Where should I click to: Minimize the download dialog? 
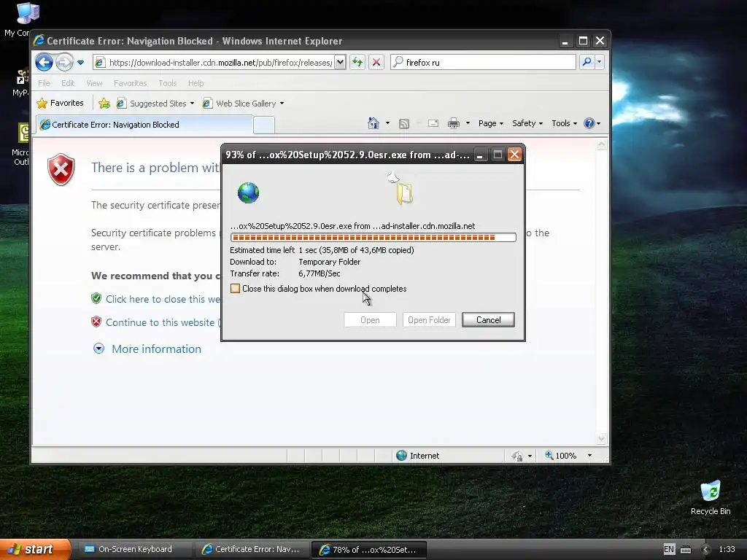point(480,155)
